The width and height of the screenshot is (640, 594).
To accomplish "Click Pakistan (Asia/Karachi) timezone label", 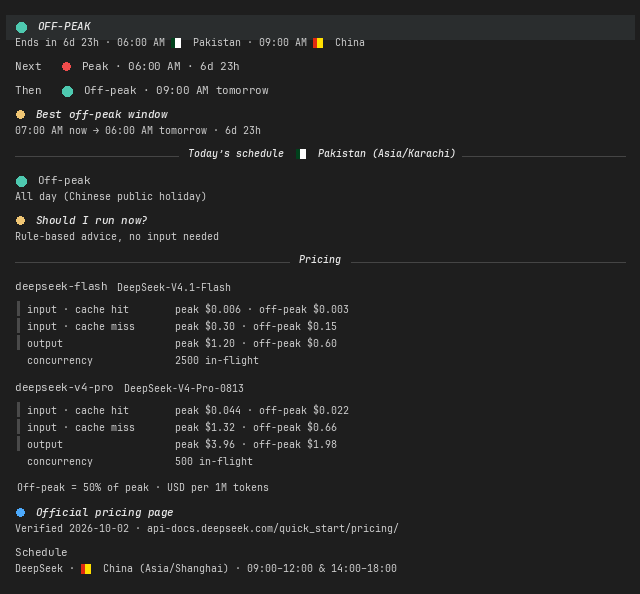I will coord(387,154).
